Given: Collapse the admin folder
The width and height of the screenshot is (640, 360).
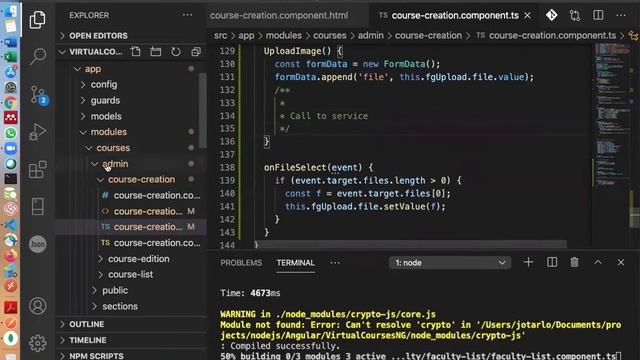Looking at the screenshot, I should coord(115,164).
